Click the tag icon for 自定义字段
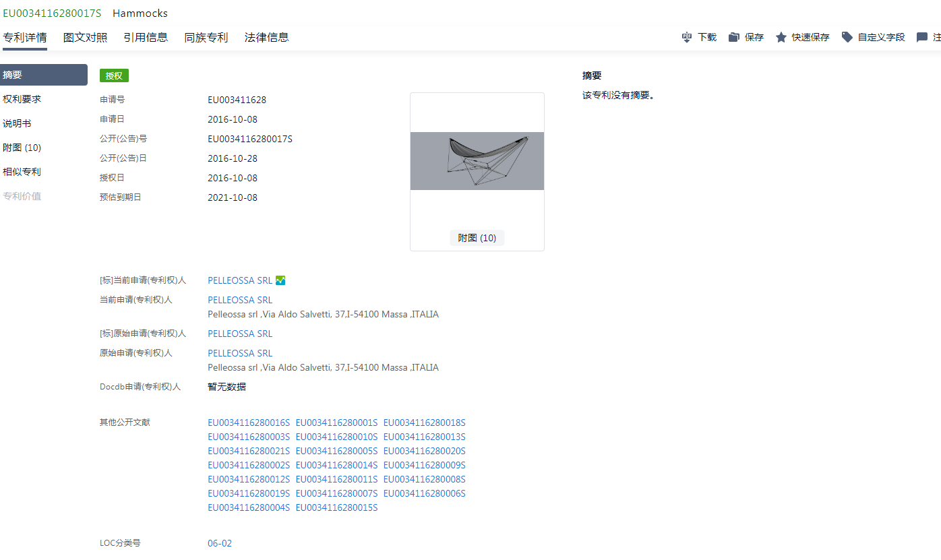 pos(847,37)
